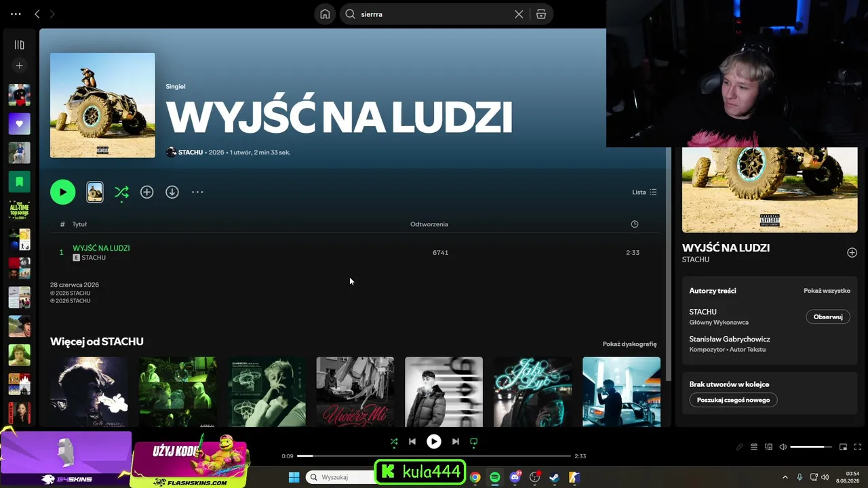Open more options for this single
This screenshot has height=488, width=868.
pyautogui.click(x=197, y=192)
